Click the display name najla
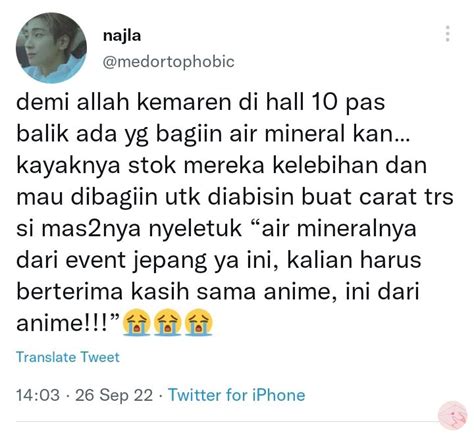474x437 pixels. tap(122, 36)
